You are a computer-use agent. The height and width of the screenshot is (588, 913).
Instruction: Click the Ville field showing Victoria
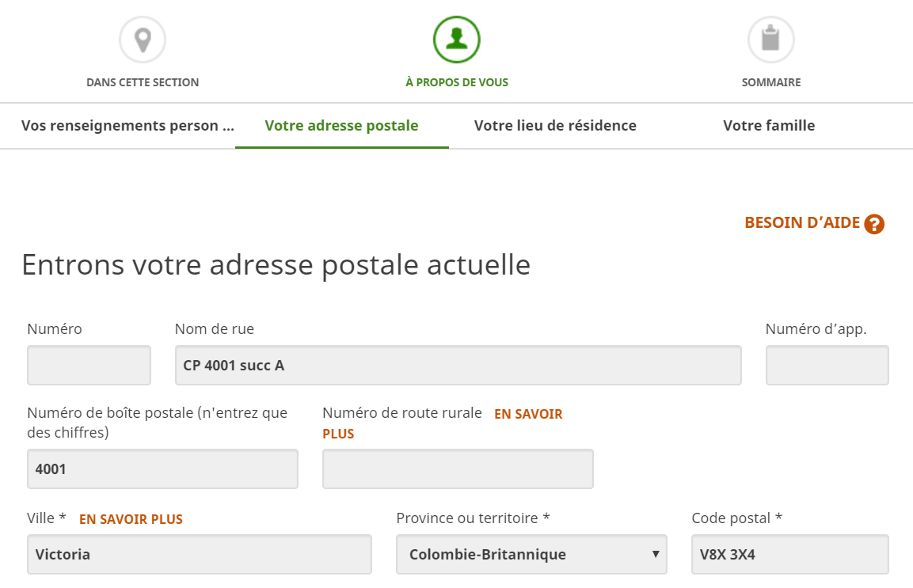pos(199,554)
